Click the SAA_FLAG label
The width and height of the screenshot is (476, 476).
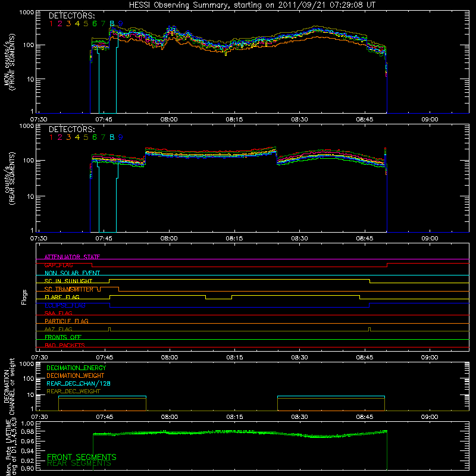pyautogui.click(x=58, y=313)
